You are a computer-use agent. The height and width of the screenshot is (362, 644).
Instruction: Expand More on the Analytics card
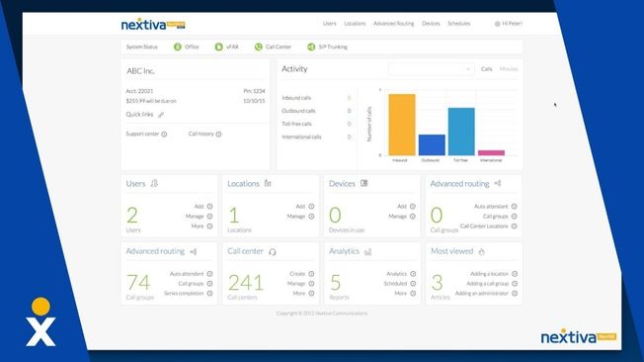click(x=405, y=294)
